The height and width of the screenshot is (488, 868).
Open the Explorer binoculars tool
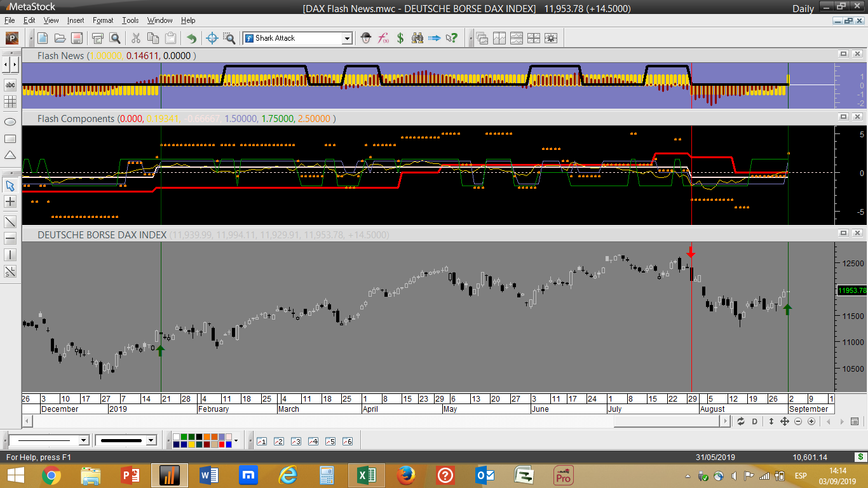point(417,38)
